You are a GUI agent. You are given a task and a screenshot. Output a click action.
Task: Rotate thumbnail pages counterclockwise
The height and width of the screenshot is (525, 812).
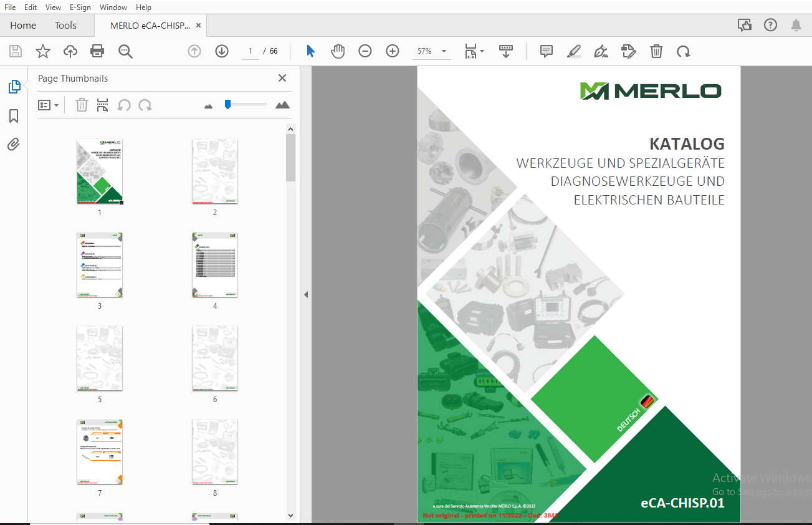point(124,105)
